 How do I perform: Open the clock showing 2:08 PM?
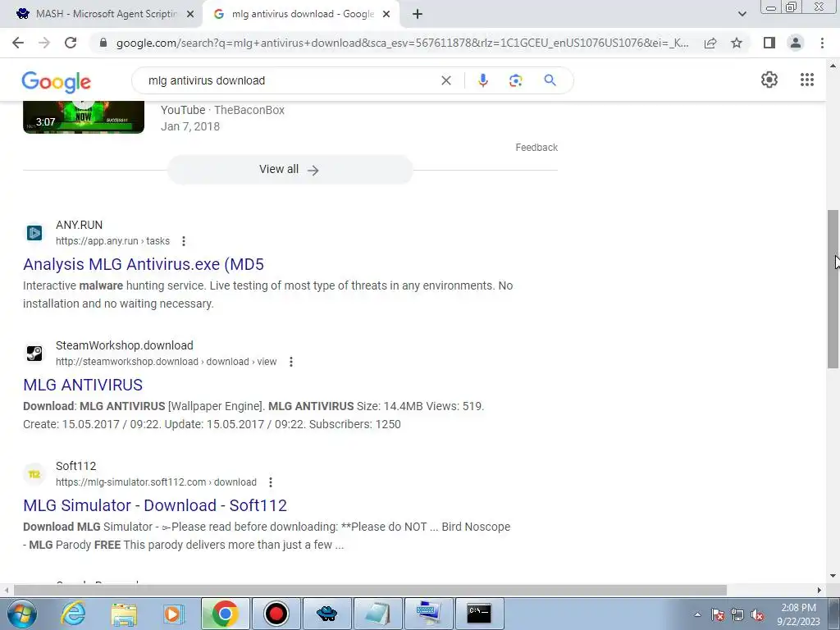coord(798,614)
